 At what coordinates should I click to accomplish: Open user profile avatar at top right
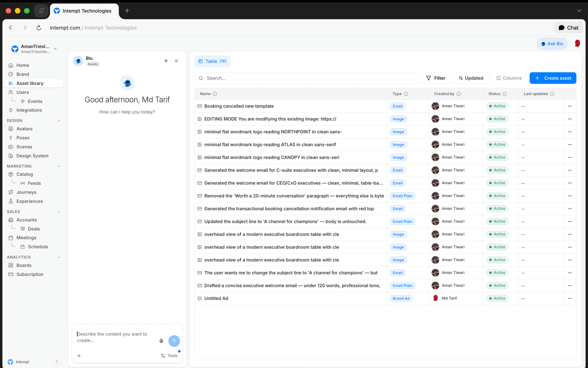[x=577, y=44]
